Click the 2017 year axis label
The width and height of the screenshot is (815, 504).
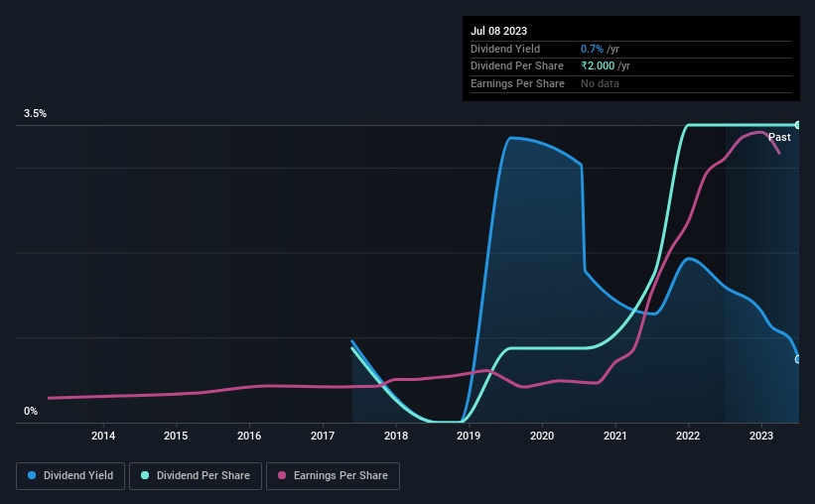[x=323, y=436]
